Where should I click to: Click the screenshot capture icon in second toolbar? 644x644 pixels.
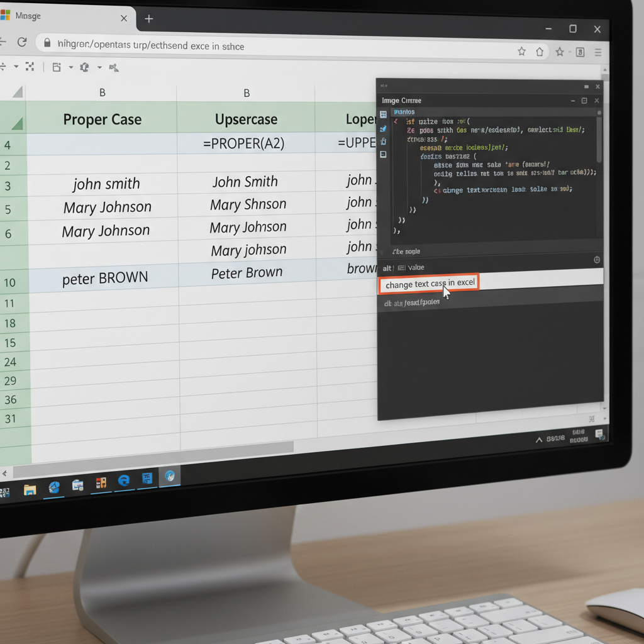pos(57,67)
